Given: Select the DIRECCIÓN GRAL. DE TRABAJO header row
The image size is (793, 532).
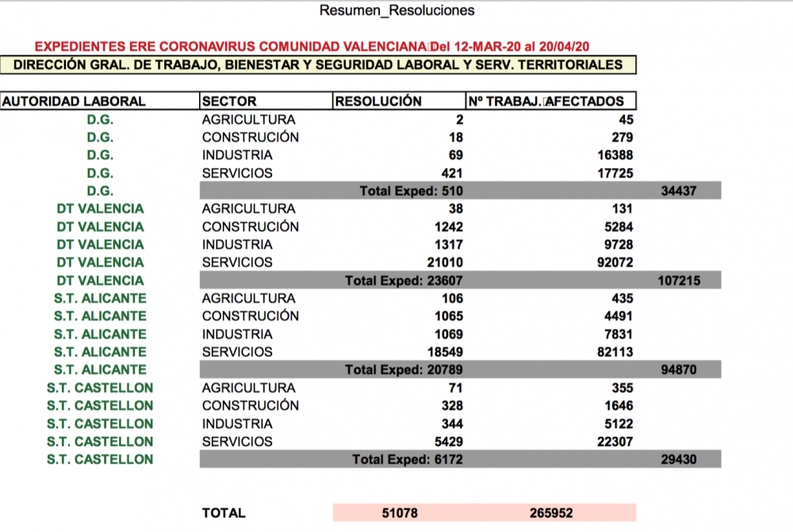Looking at the screenshot, I should (320, 65).
